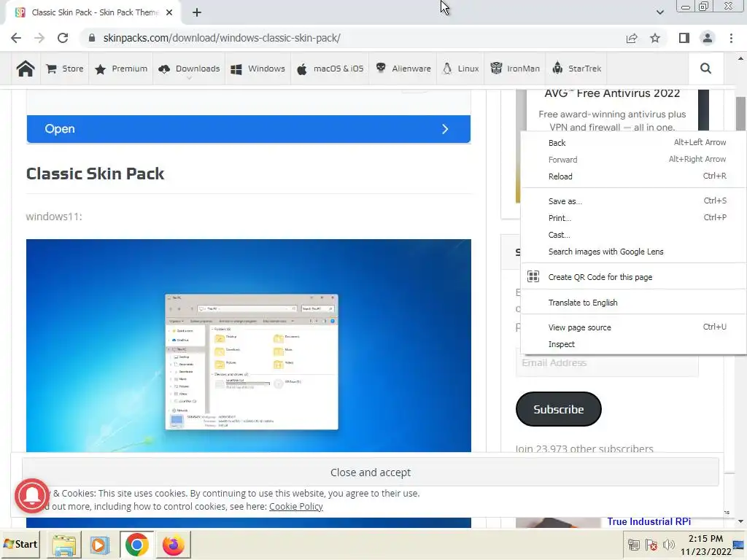Click the AVG Free Antivirus 2022 ad heading
Viewport: 747px width, 560px height.
coord(612,93)
